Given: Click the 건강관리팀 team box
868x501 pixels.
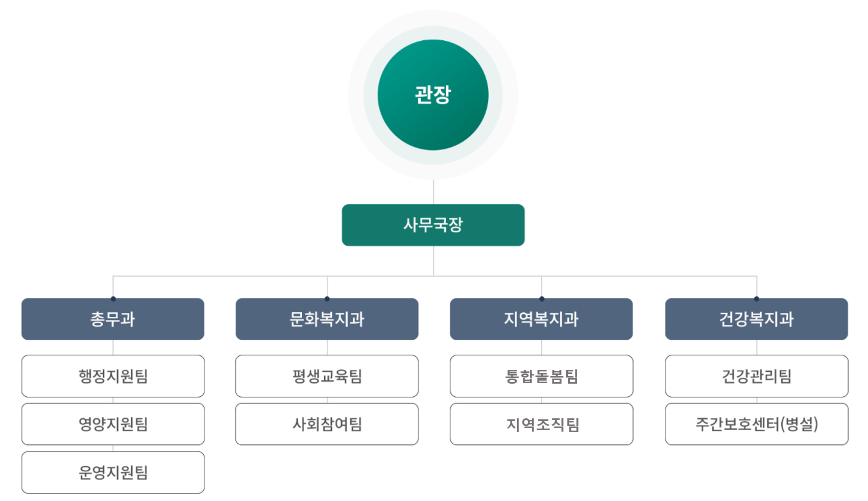Looking at the screenshot, I should coord(756,377).
